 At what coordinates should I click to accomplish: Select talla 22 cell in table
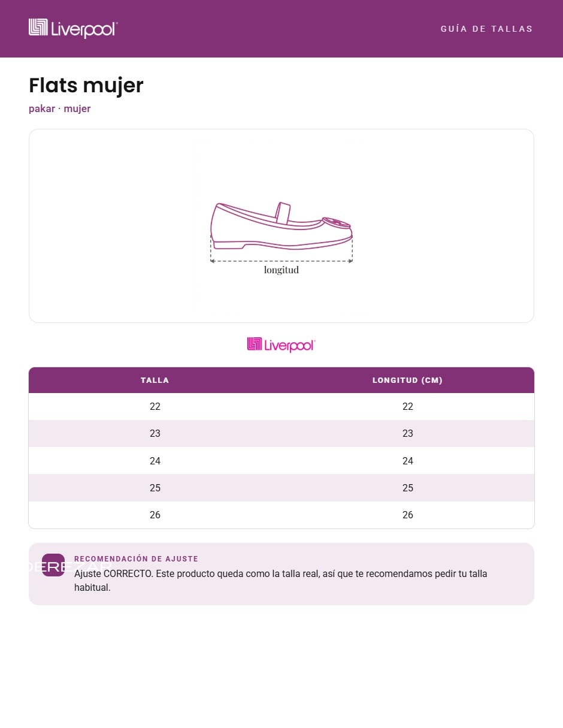(155, 406)
